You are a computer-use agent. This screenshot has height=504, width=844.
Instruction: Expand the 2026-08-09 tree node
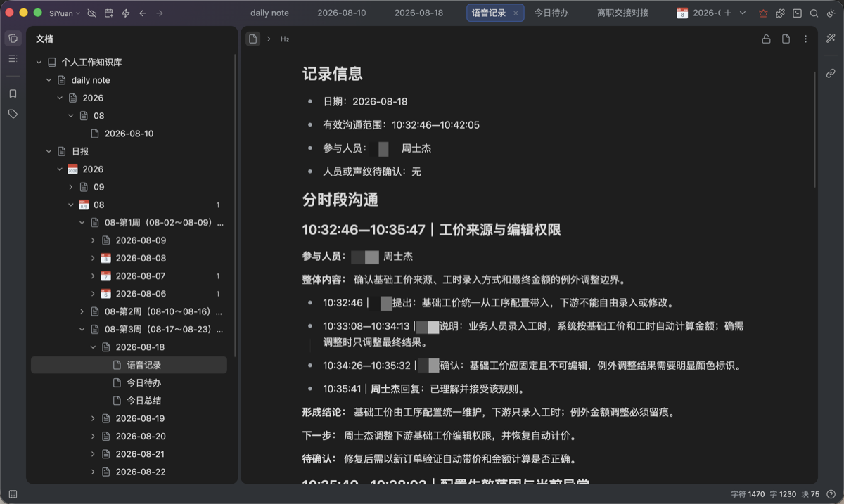click(93, 240)
